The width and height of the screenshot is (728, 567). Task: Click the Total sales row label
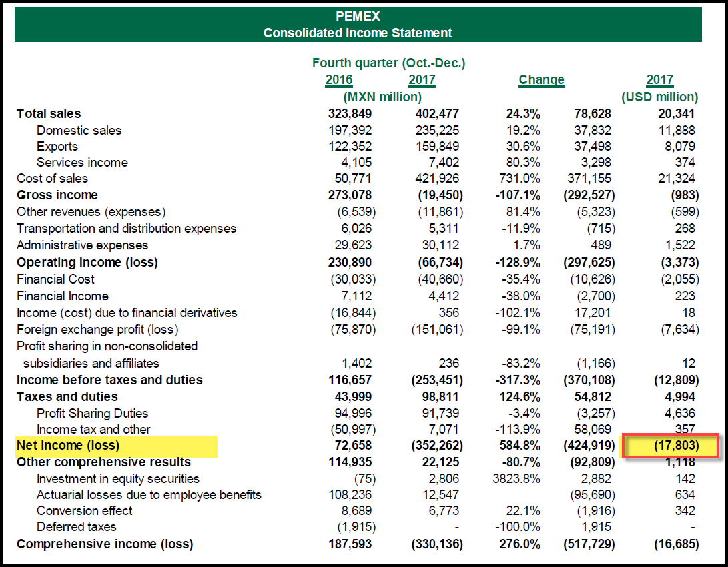[49, 113]
